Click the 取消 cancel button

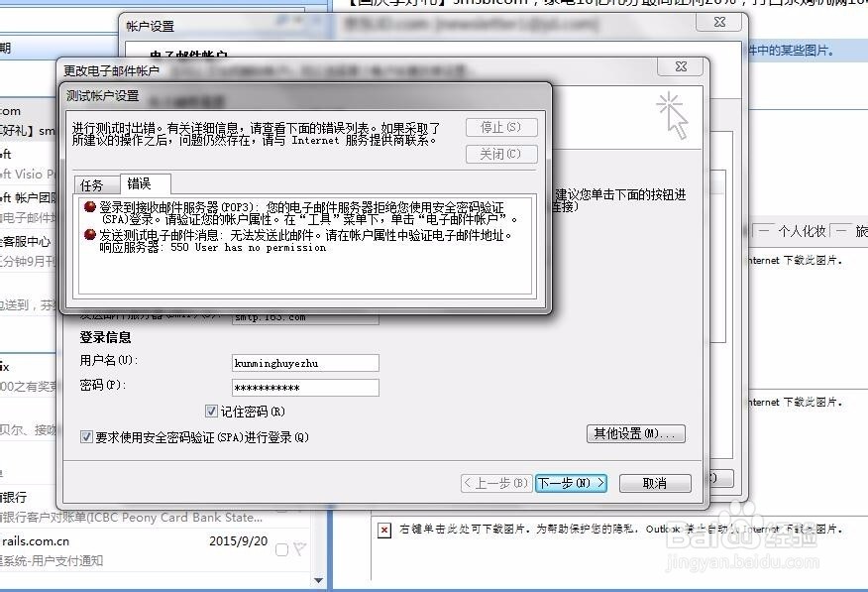pyautogui.click(x=655, y=484)
